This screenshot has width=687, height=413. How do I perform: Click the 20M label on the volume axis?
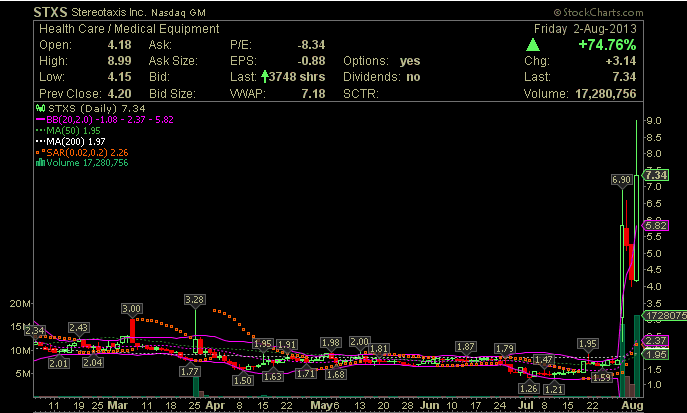click(20, 304)
